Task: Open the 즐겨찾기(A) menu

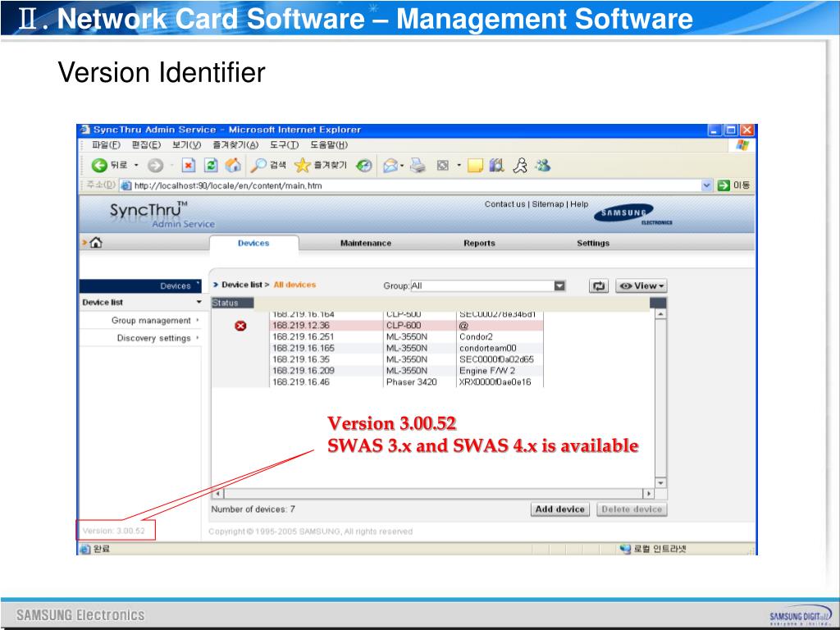Action: coord(235,145)
